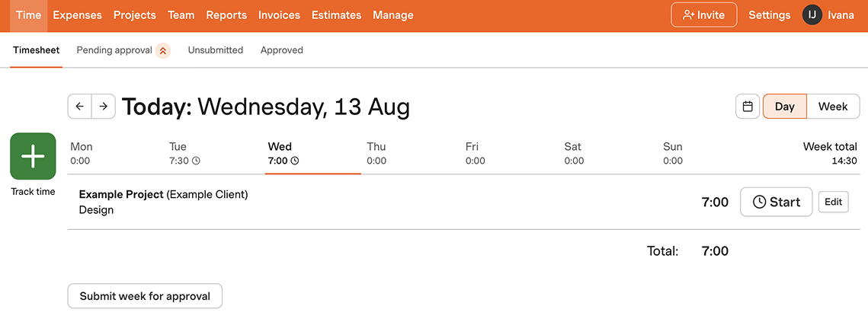Click the Invite button
Screen dimensions: 868x322
(703, 15)
